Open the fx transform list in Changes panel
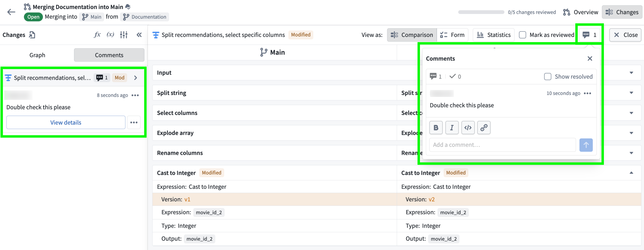644x250 pixels. 97,35
